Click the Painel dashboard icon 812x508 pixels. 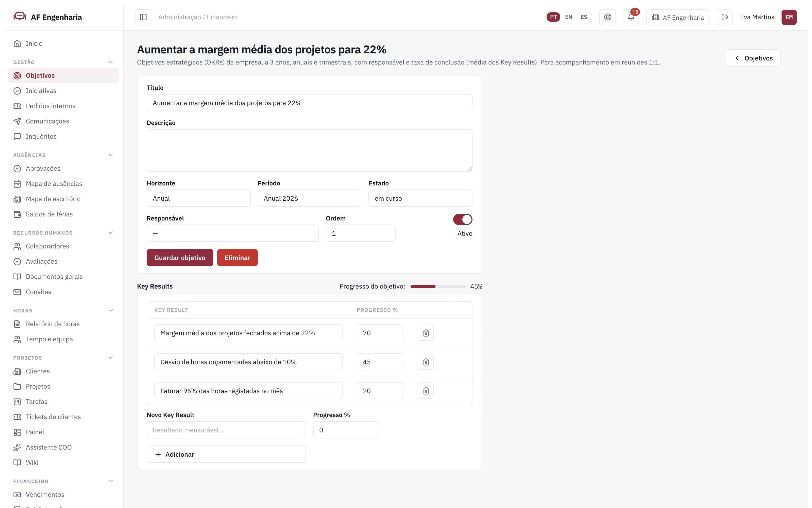[17, 432]
